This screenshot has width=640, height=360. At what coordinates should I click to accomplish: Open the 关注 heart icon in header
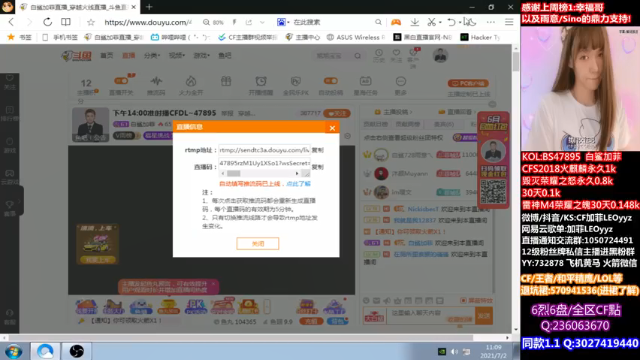coord(396,56)
